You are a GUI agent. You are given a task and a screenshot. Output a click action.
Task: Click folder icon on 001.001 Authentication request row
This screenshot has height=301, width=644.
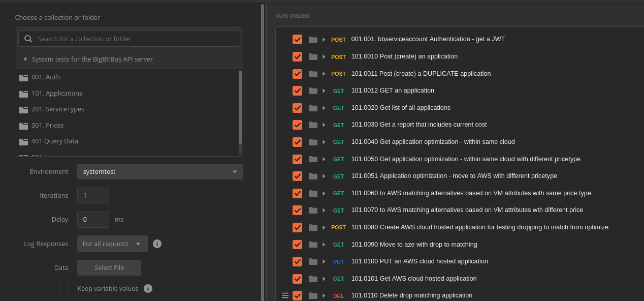click(x=313, y=39)
